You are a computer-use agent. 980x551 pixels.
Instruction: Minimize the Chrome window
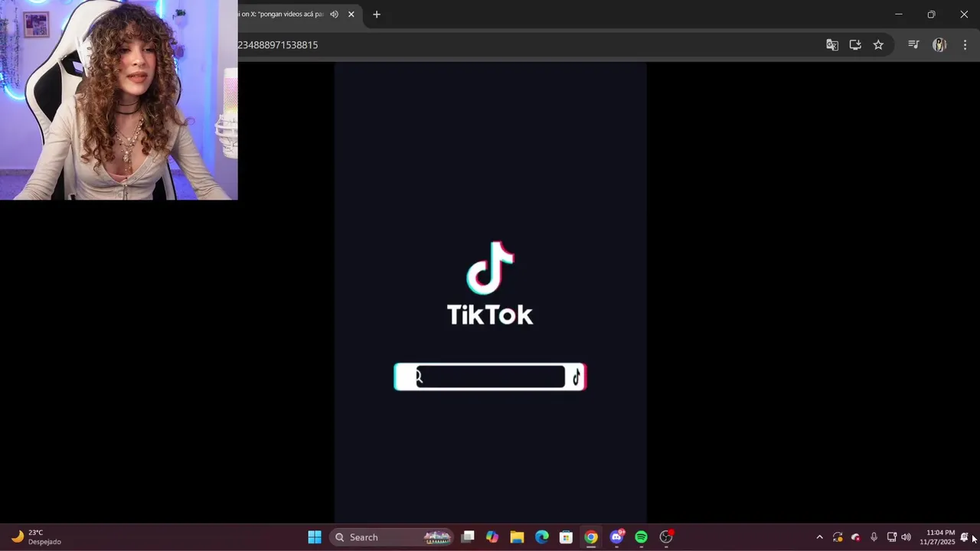[x=899, y=14]
